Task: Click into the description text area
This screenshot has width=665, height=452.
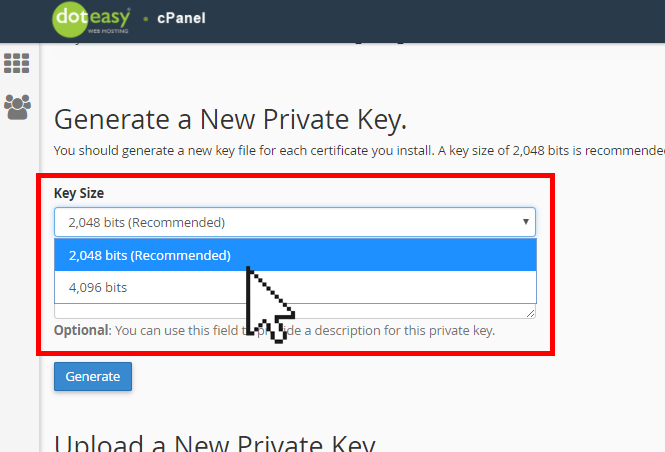Action: pos(295,311)
